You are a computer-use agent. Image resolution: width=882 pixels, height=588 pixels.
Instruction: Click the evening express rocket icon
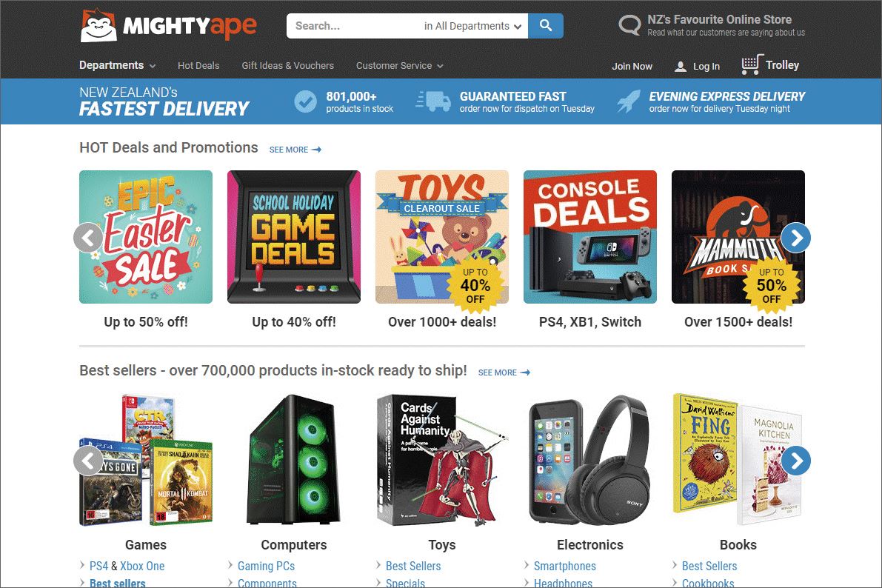click(x=628, y=101)
